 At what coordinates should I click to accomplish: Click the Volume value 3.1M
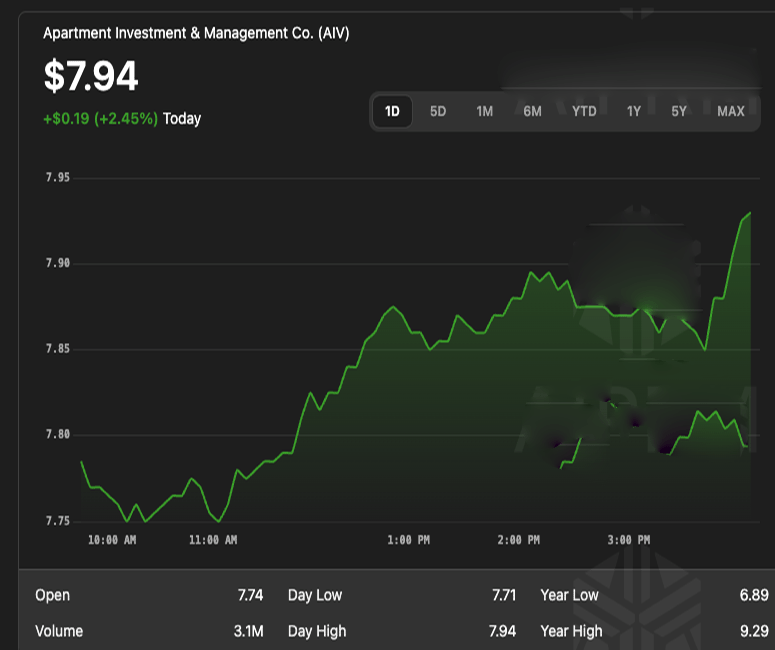(249, 631)
